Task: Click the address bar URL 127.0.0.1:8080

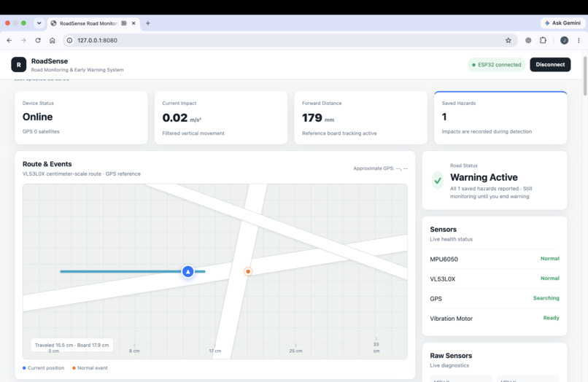Action: coord(98,40)
